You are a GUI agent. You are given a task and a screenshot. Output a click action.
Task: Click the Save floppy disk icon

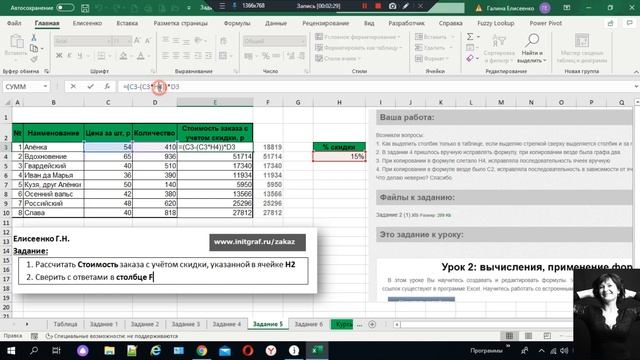(x=85, y=8)
